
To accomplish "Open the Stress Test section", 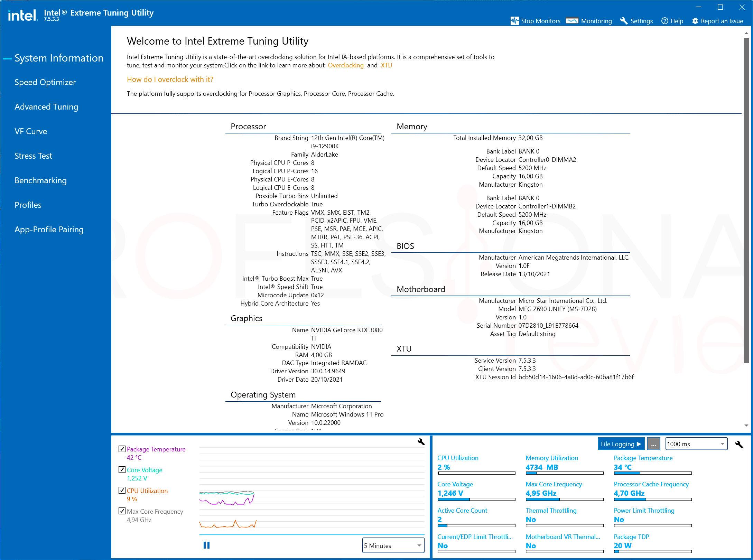I will pyautogui.click(x=33, y=156).
